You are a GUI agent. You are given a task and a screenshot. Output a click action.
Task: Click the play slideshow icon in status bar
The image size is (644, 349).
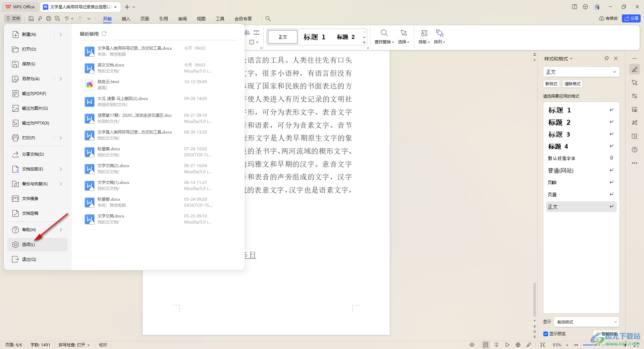tap(507, 345)
